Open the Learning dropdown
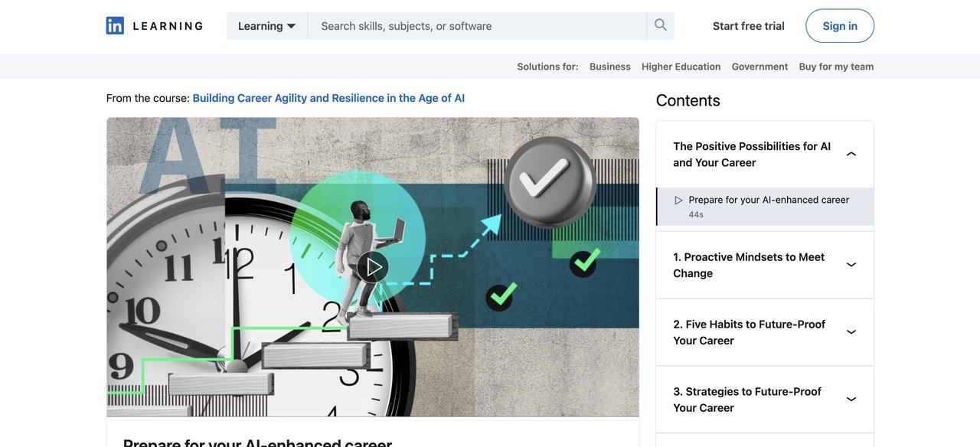Viewport: 980px width, 447px height. pos(267,26)
